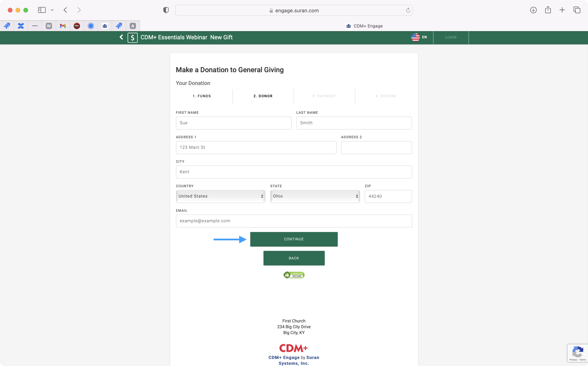Toggle the Safari sidebar
588x366 pixels.
pos(42,10)
